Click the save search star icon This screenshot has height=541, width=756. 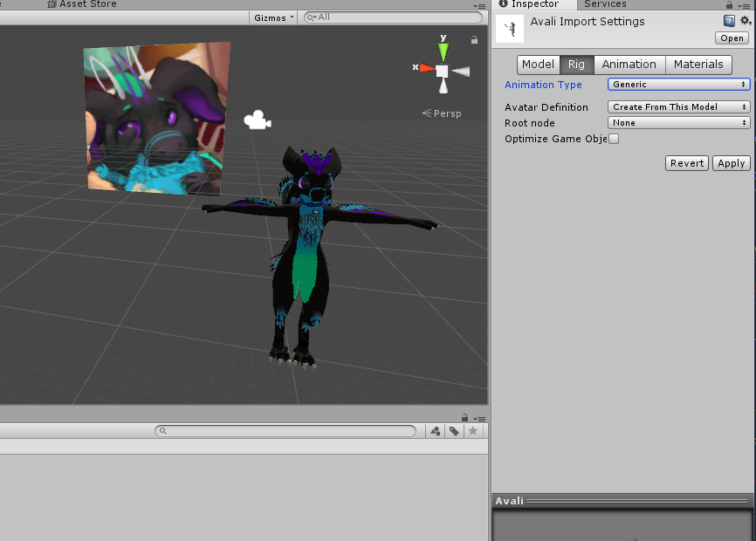(x=473, y=431)
